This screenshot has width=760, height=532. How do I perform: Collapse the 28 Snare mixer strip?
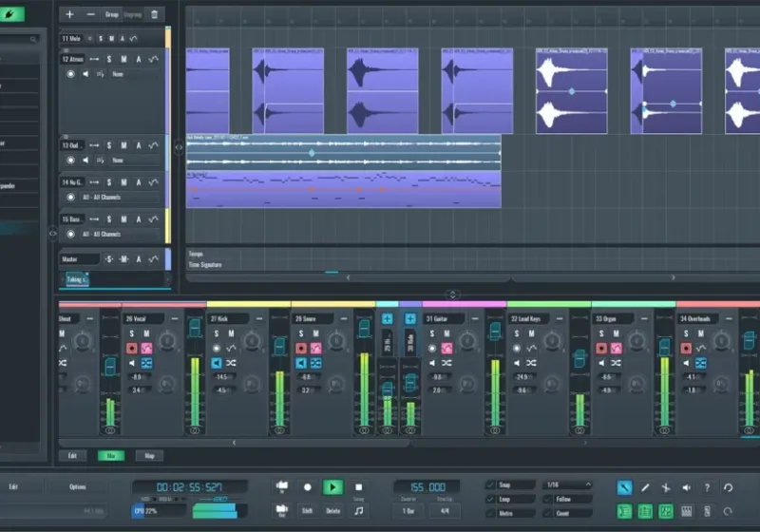tap(344, 319)
